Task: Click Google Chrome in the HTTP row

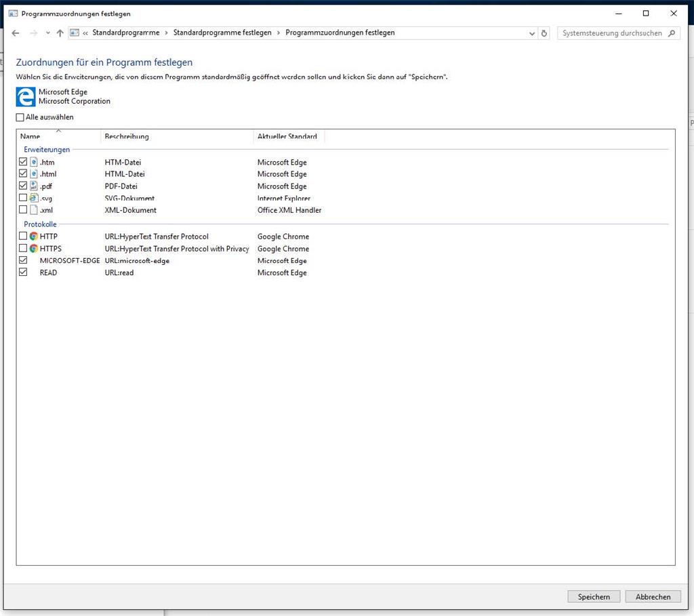Action: 283,237
